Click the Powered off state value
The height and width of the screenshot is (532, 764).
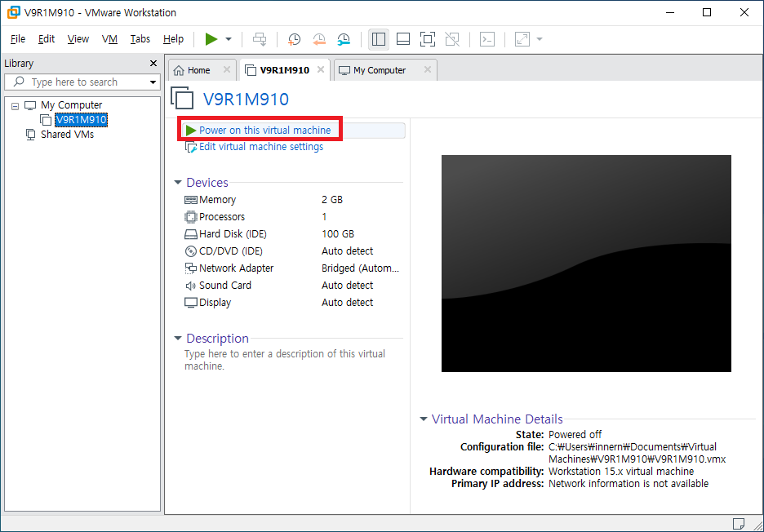click(x=575, y=434)
